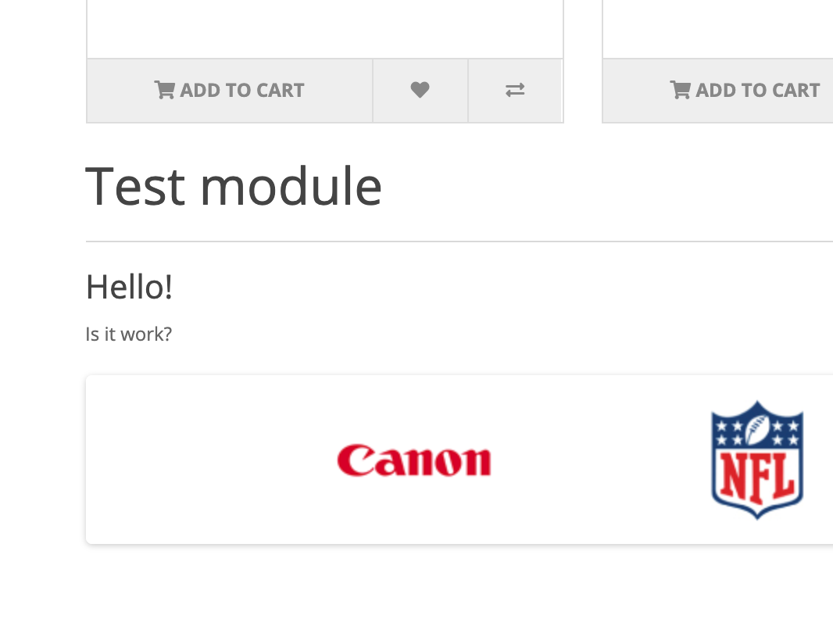
Task: Click carousel gap between Canon and NFL
Action: tap(601, 460)
